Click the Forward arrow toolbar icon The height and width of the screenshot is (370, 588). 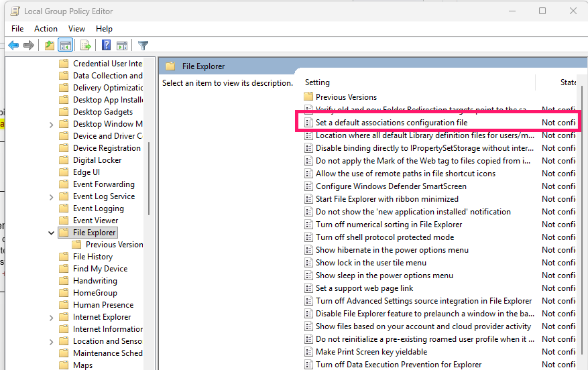point(29,46)
